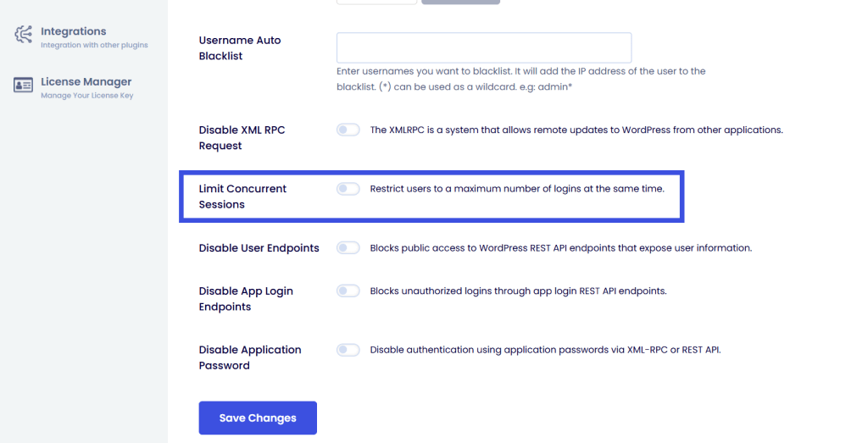This screenshot has height=443, width=868.
Task: Click the Disable App Login Endpoints label
Action: 246,298
